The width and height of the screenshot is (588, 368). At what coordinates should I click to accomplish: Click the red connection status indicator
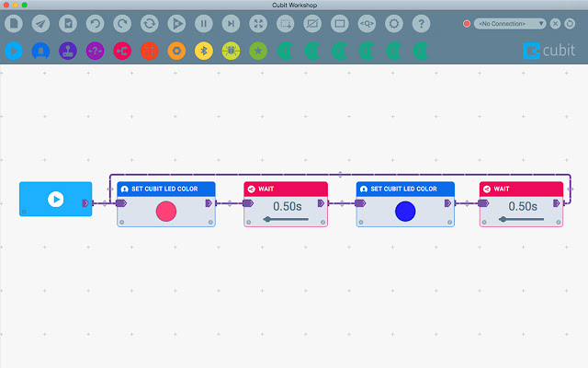tap(467, 24)
